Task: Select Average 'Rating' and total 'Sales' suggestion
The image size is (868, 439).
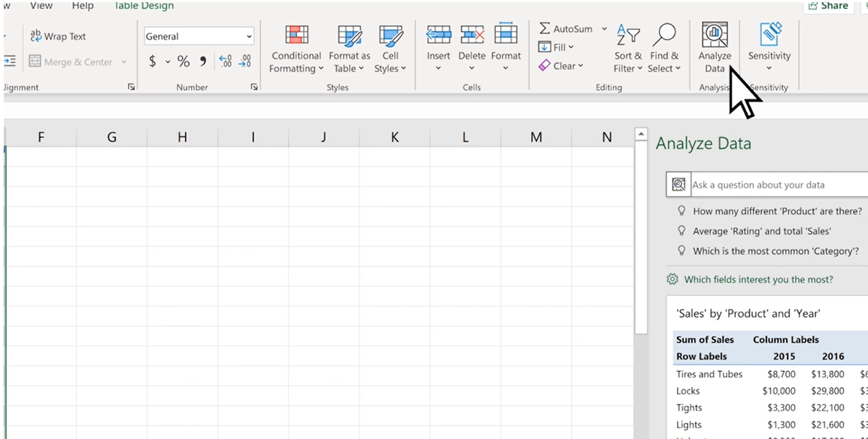Action: click(x=762, y=231)
